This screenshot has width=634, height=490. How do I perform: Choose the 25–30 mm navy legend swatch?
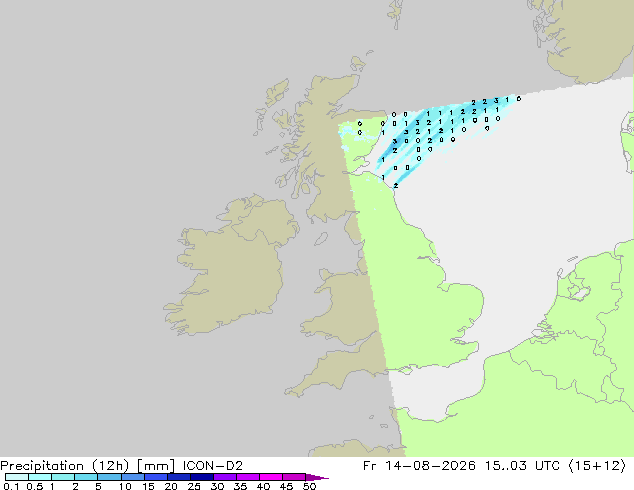pos(202,477)
